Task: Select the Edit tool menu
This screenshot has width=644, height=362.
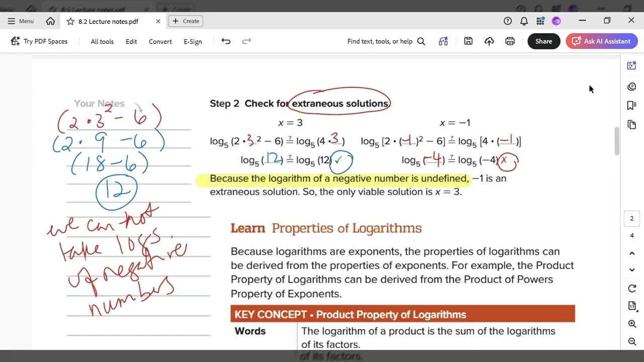Action: pyautogui.click(x=131, y=42)
